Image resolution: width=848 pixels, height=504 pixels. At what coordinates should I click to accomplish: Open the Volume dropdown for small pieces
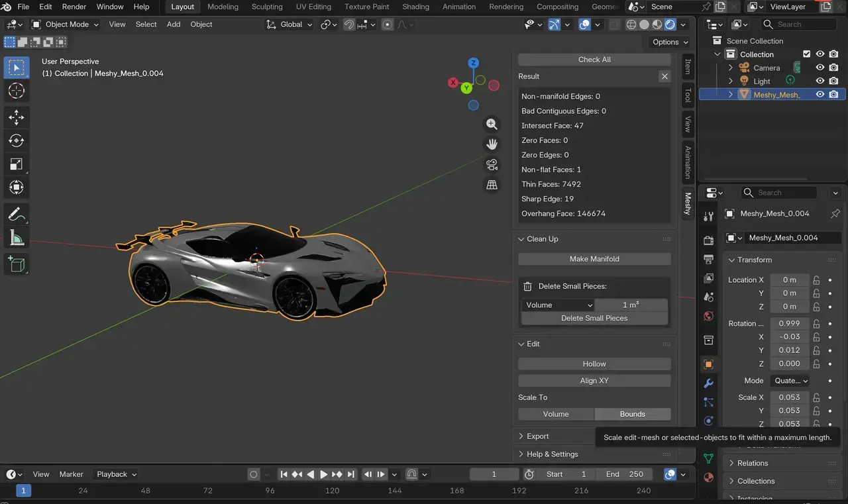click(x=558, y=305)
